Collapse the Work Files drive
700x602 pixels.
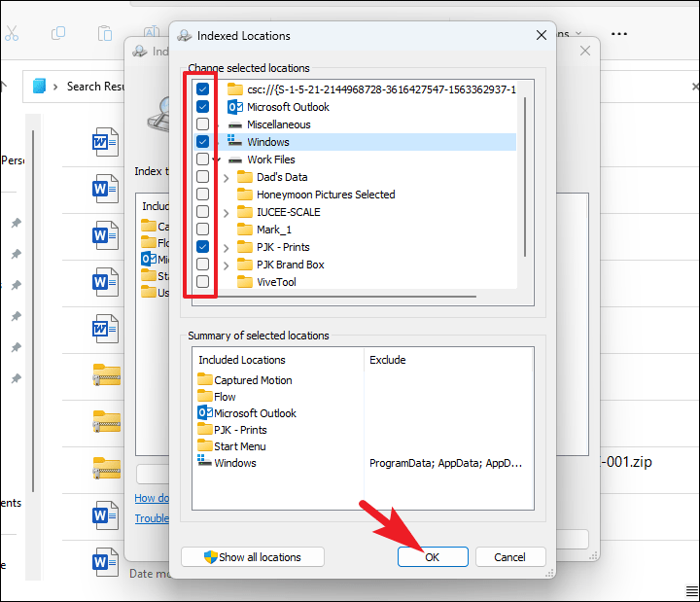pyautogui.click(x=218, y=159)
